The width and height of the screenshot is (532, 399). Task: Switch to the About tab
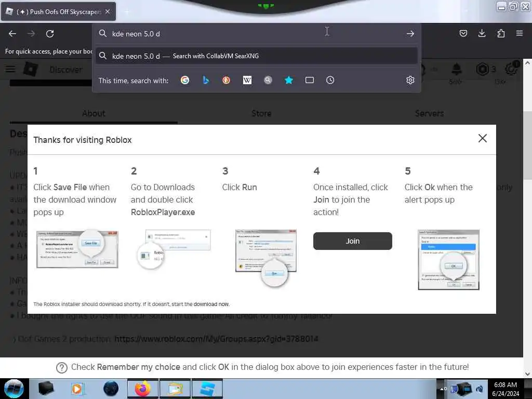pos(94,113)
